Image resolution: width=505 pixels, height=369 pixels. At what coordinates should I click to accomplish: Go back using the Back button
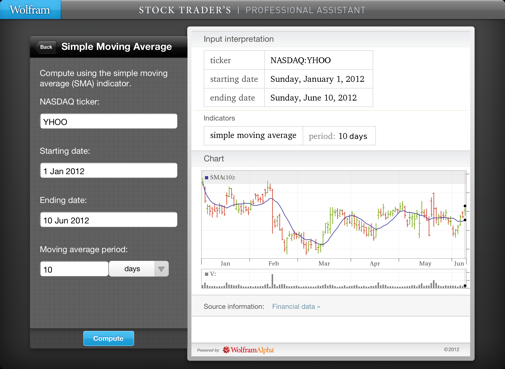(x=45, y=47)
